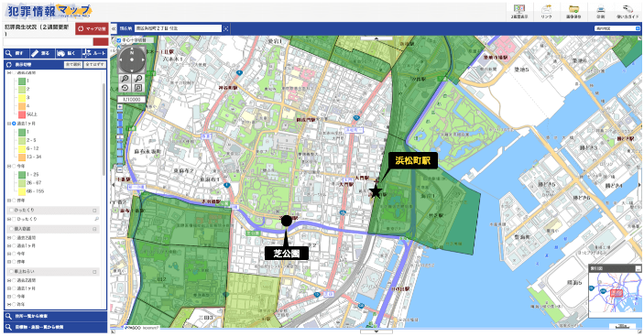Select the 過去1ヶ月 radio button
Screen dimensions: 644x336
[15, 124]
